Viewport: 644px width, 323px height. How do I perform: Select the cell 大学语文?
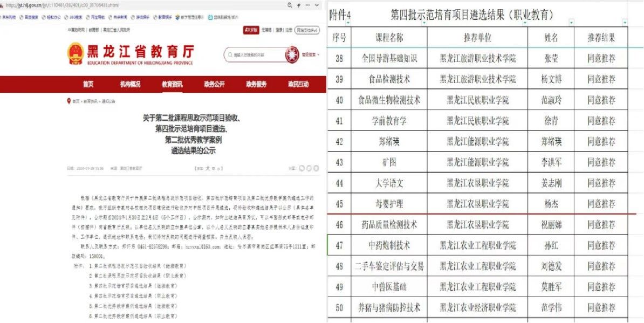[x=389, y=183]
